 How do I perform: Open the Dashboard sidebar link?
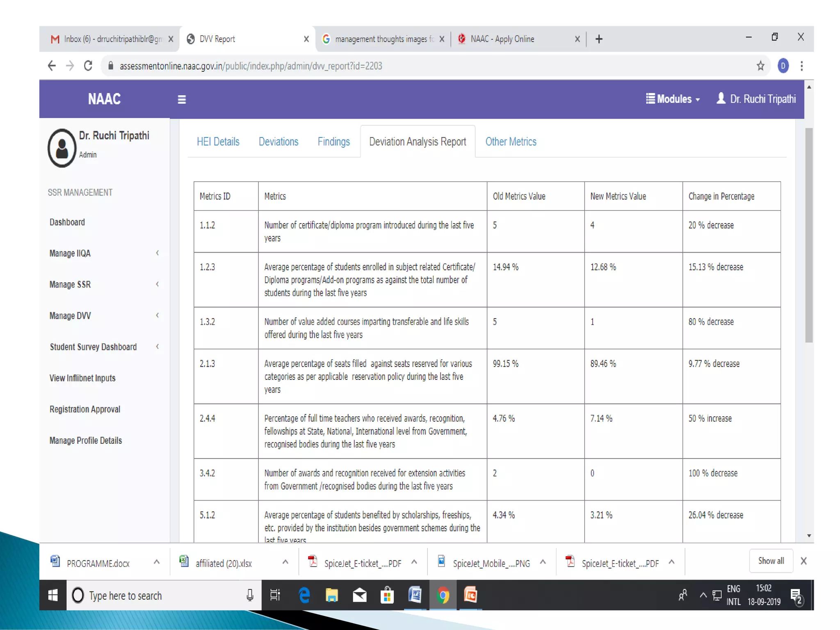click(67, 222)
